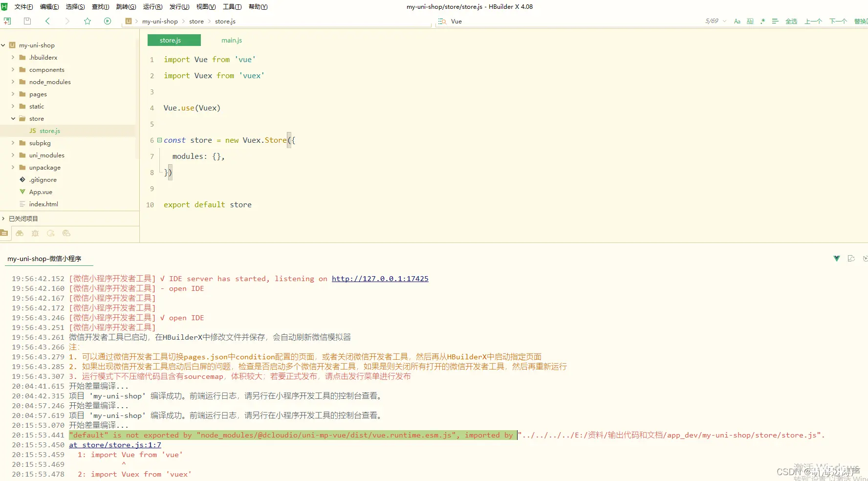Click store.js in the breadcrumb
The width and height of the screenshot is (868, 481).
(x=225, y=22)
